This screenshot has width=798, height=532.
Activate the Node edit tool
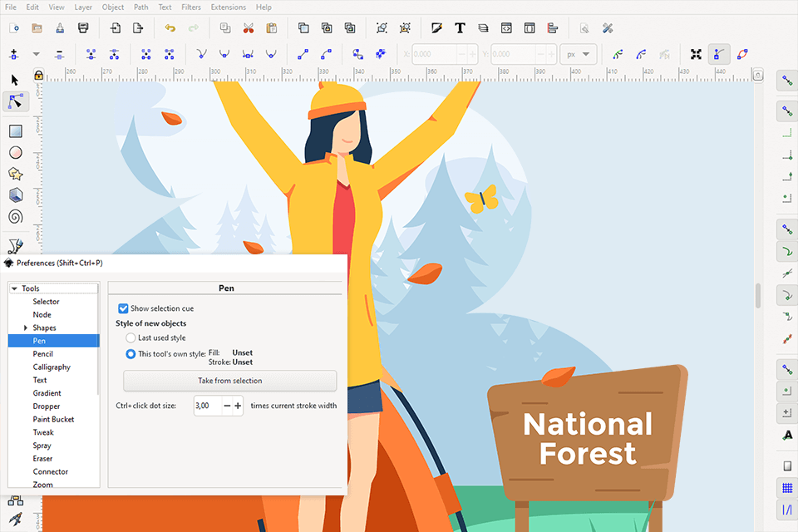[x=15, y=101]
